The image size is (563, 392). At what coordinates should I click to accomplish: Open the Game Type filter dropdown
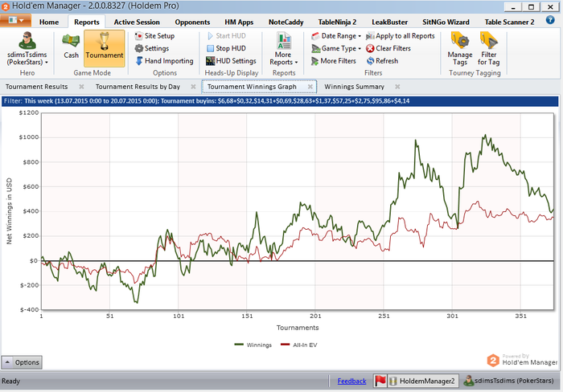336,48
